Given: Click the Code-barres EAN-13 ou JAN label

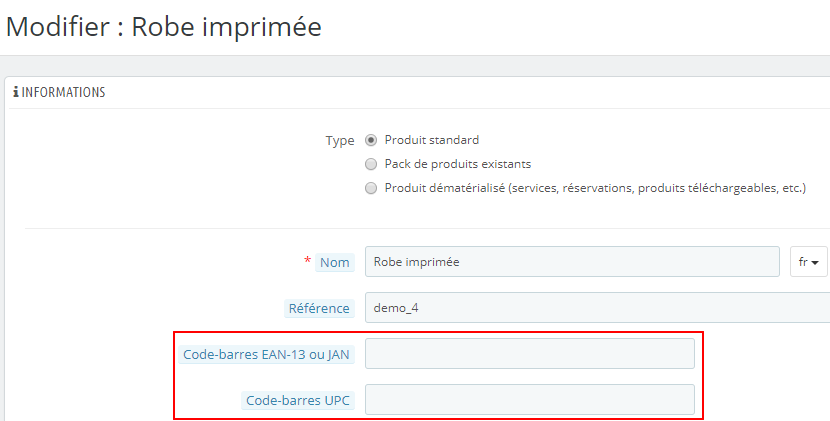Looking at the screenshot, I should pyautogui.click(x=266, y=354).
